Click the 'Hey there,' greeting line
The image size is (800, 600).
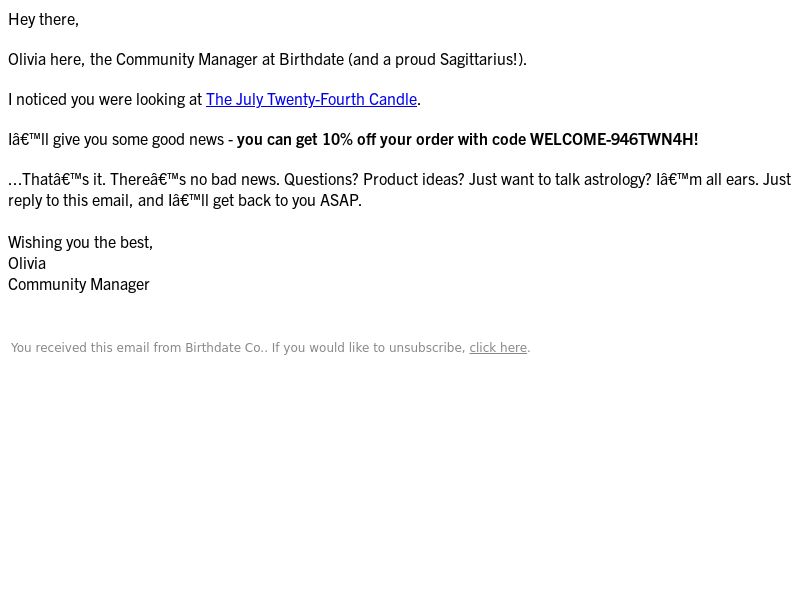[x=43, y=19]
